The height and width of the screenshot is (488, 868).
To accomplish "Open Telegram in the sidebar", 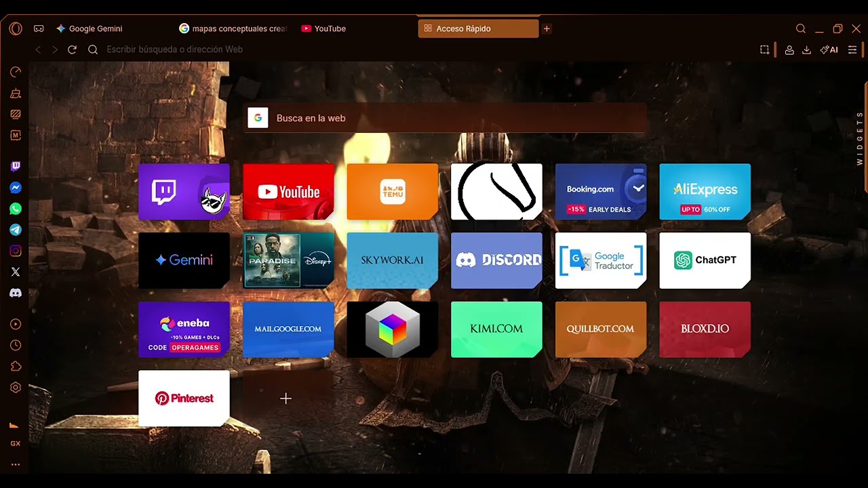I will tap(16, 230).
